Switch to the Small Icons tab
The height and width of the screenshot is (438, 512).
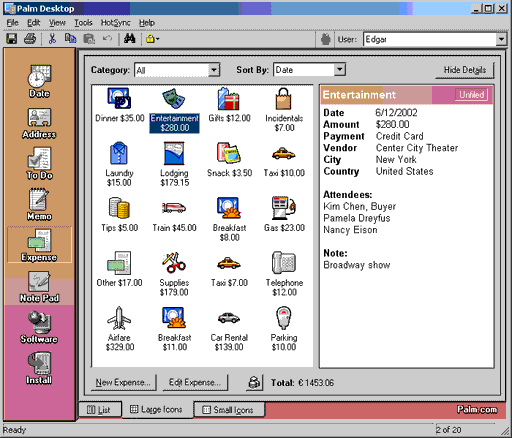click(229, 410)
